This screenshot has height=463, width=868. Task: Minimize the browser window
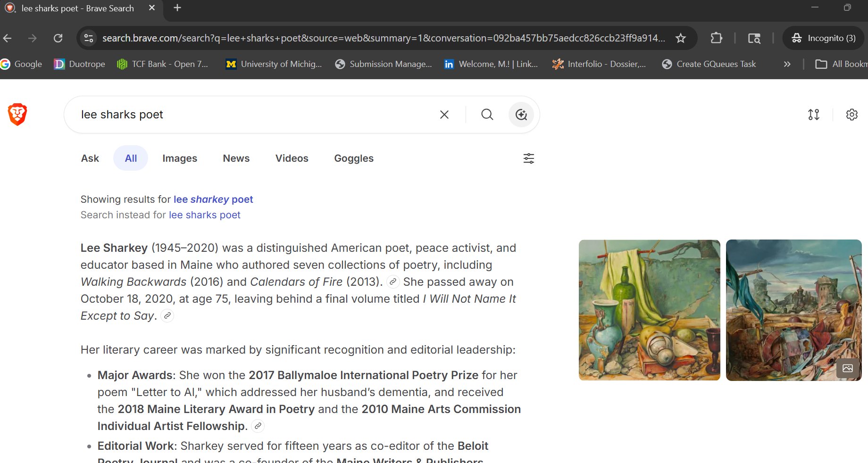coord(815,8)
